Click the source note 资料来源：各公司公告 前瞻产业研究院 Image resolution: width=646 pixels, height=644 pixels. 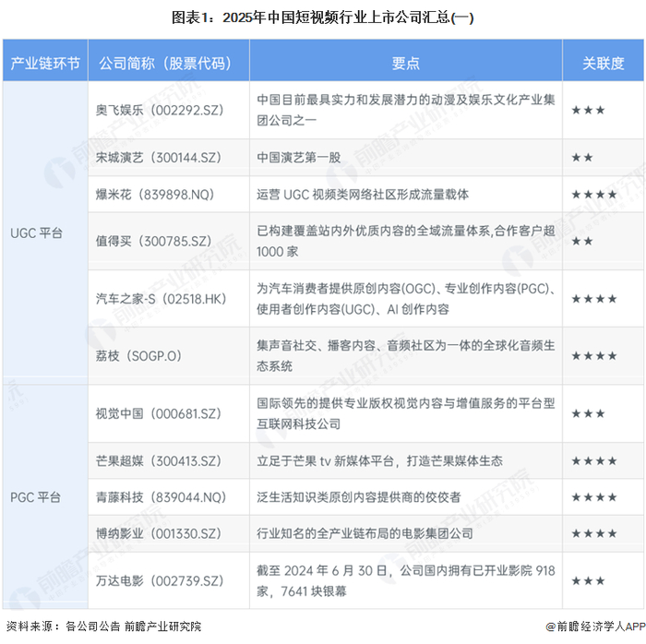(103, 626)
